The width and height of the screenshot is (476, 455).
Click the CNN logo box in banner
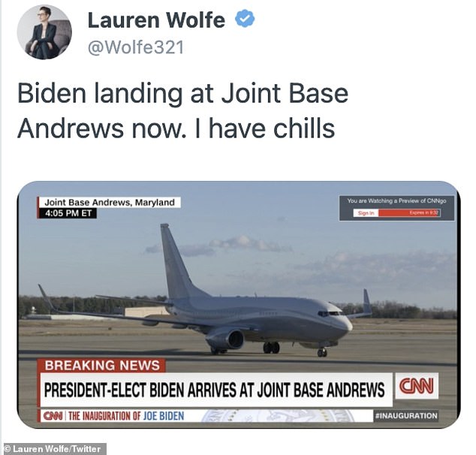tap(417, 386)
